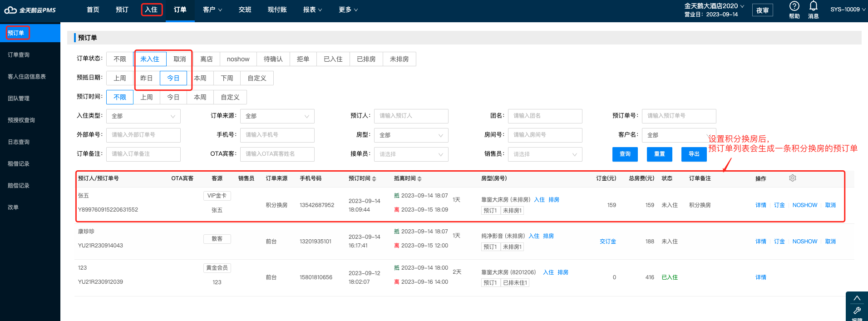Viewport: 868px width, 321px height.
Task: Click NOSHOW for 康珍珍 order
Action: pos(805,242)
